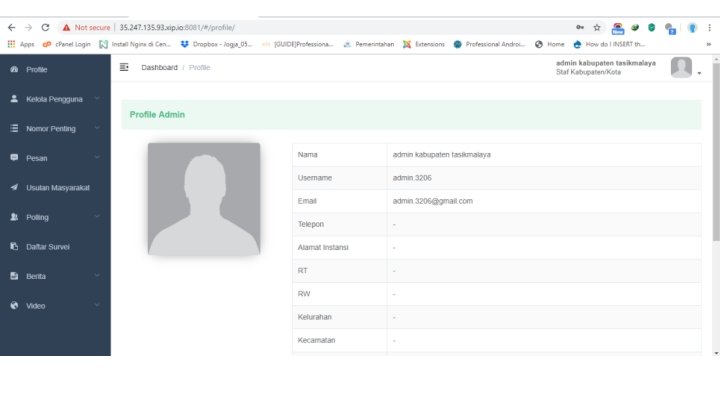The height and width of the screenshot is (405, 720).
Task: Select Video menu item
Action: (x=55, y=305)
